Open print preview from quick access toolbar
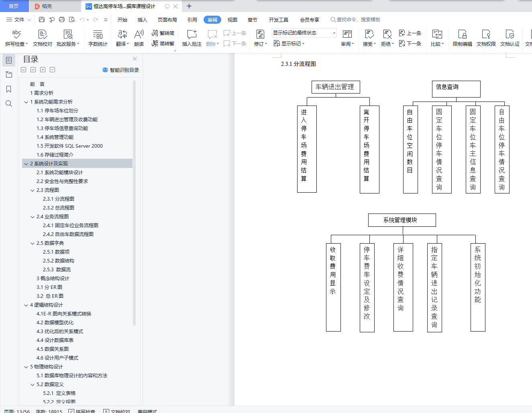 72,20
